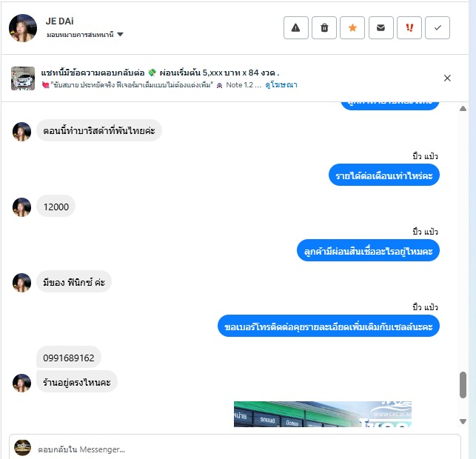Image resolution: width=476 pixels, height=459 pixels.
Task: Move conversation to trash
Action: 324,28
